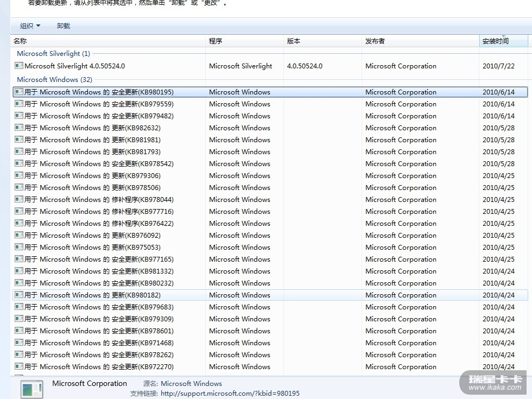This screenshot has width=532, height=399.
Task: Click 源名 Microsoft Windows value
Action: coord(191,384)
